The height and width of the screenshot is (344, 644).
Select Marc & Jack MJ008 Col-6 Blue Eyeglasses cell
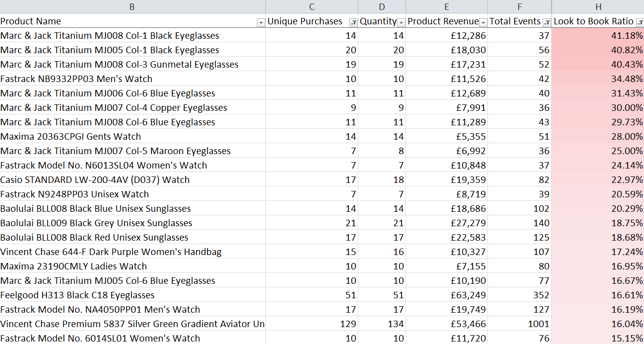tap(133, 122)
